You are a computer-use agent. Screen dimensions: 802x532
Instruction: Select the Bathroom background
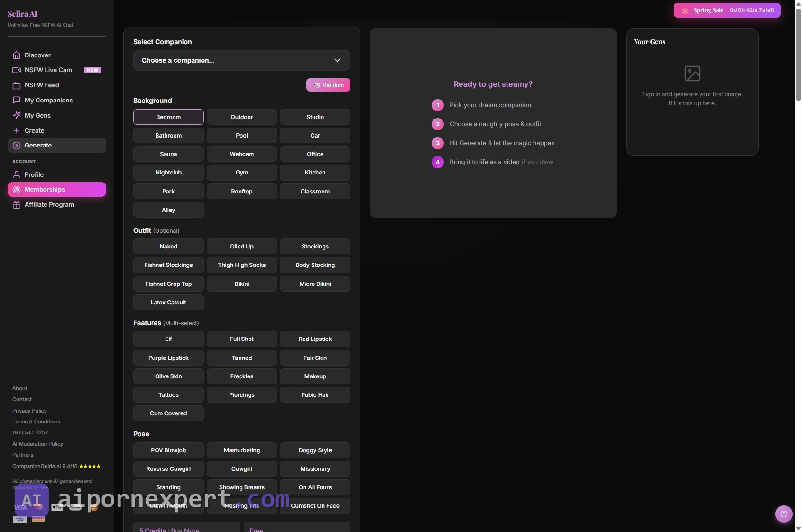click(x=168, y=136)
